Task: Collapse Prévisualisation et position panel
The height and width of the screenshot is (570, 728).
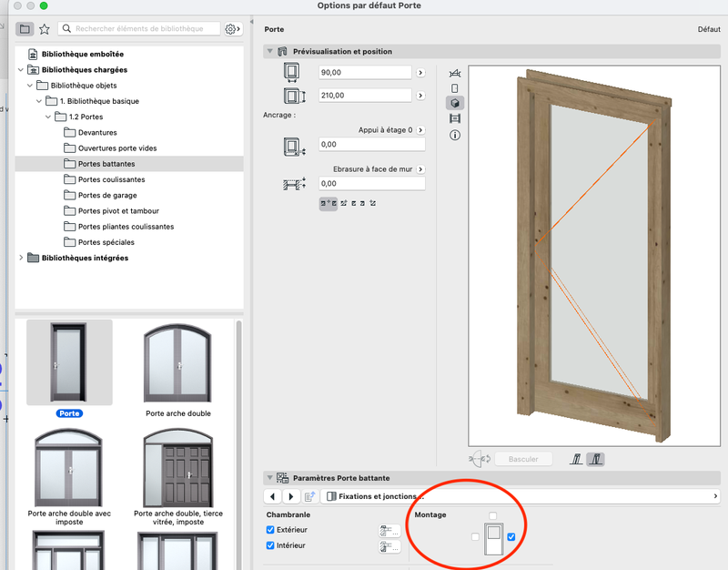Action: 269,51
